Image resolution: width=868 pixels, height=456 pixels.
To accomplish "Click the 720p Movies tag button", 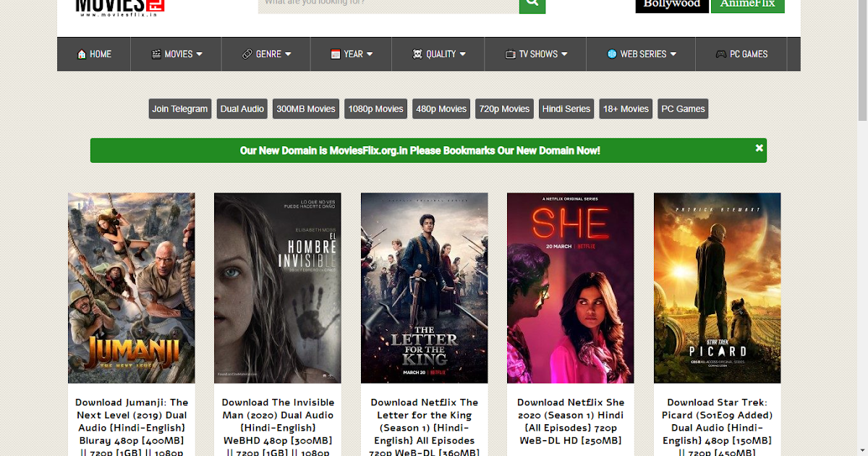I will point(504,109).
